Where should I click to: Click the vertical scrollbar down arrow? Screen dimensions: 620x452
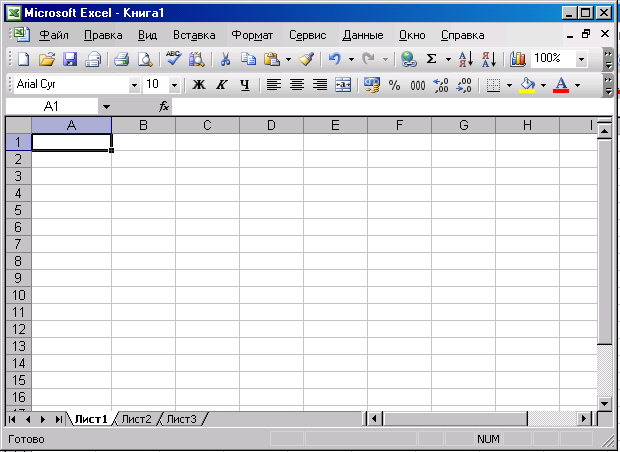tap(604, 404)
